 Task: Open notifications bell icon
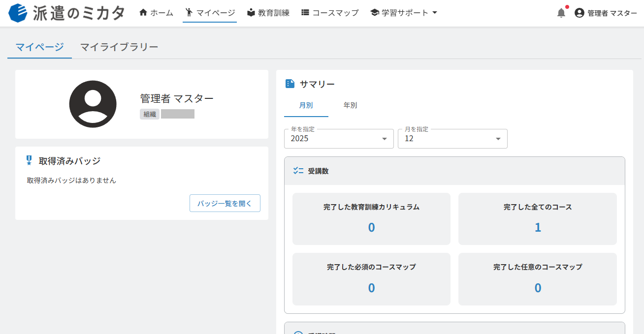(x=561, y=13)
